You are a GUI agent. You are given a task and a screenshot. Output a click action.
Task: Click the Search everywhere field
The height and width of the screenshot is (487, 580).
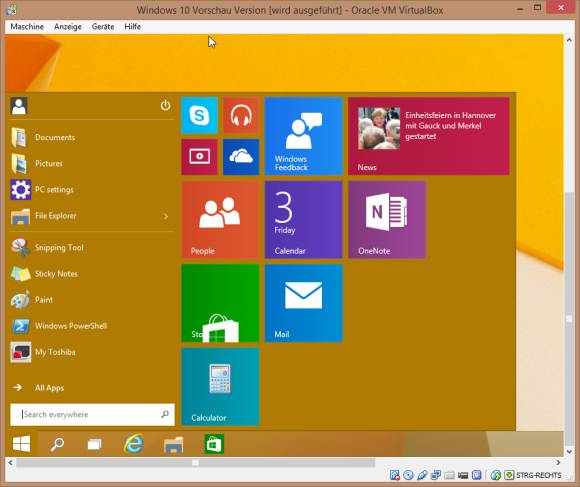point(92,415)
